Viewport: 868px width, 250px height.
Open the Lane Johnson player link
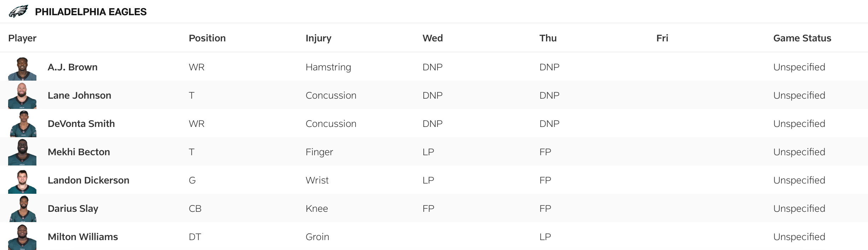click(79, 95)
